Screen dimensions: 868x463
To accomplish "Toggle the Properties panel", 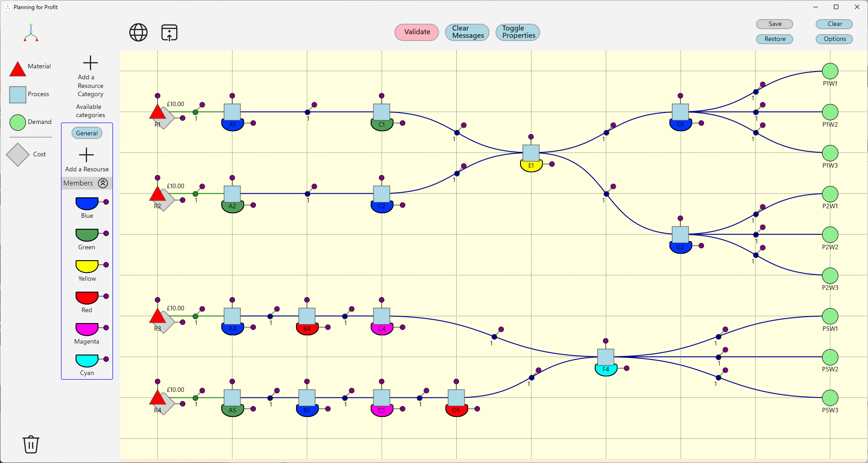I will [517, 32].
